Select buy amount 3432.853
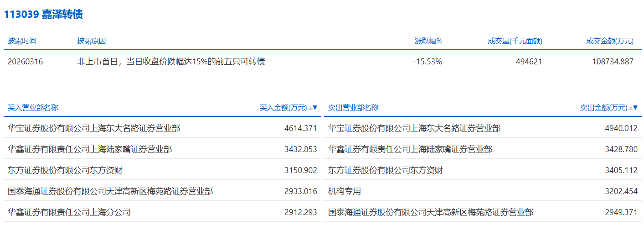 pos(300,149)
